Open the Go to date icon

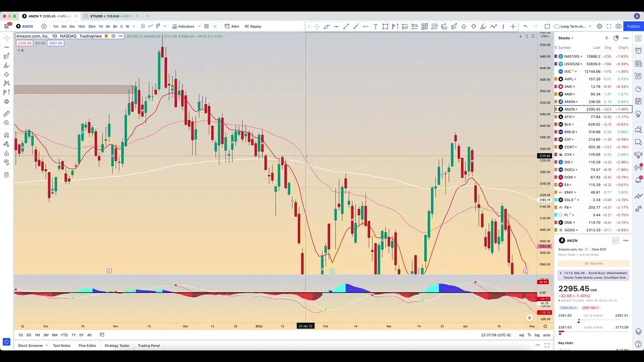(x=102, y=335)
